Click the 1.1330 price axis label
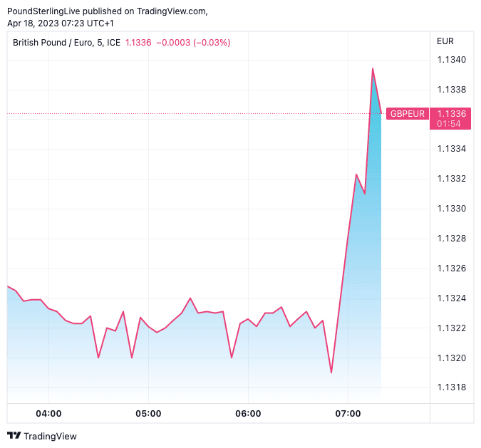 pyautogui.click(x=450, y=208)
